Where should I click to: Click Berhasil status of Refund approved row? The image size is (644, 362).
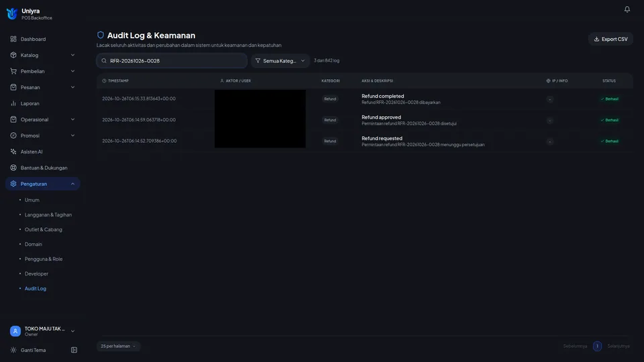[x=609, y=120]
